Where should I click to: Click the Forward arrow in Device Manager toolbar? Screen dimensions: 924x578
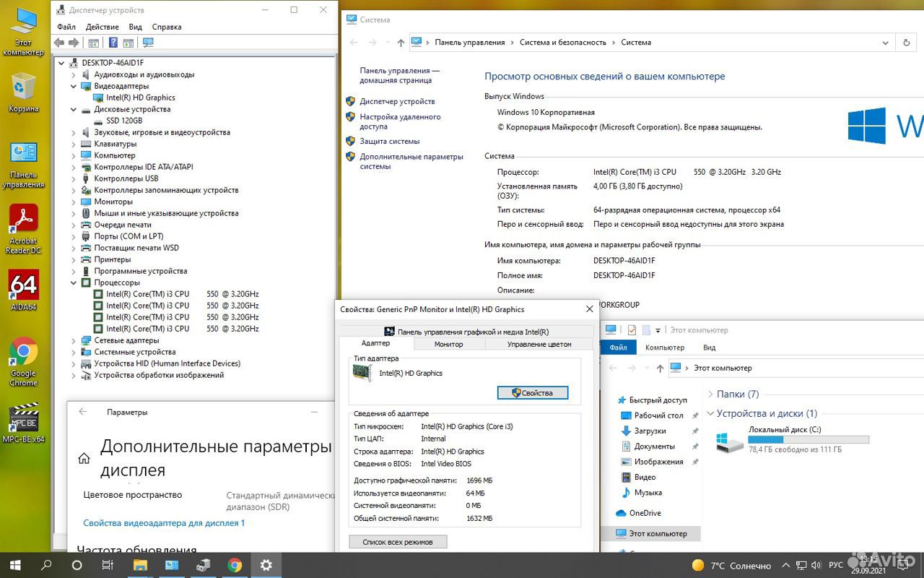click(x=73, y=43)
